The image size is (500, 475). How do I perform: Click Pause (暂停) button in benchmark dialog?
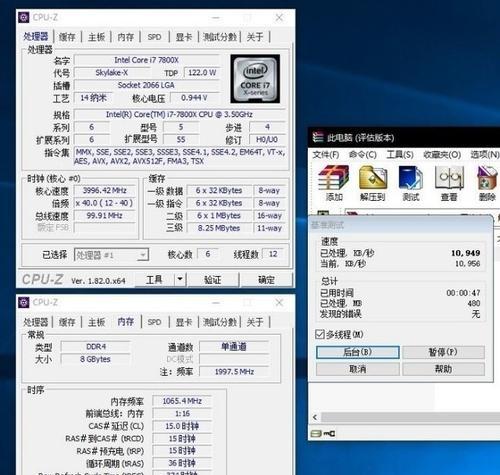click(443, 352)
